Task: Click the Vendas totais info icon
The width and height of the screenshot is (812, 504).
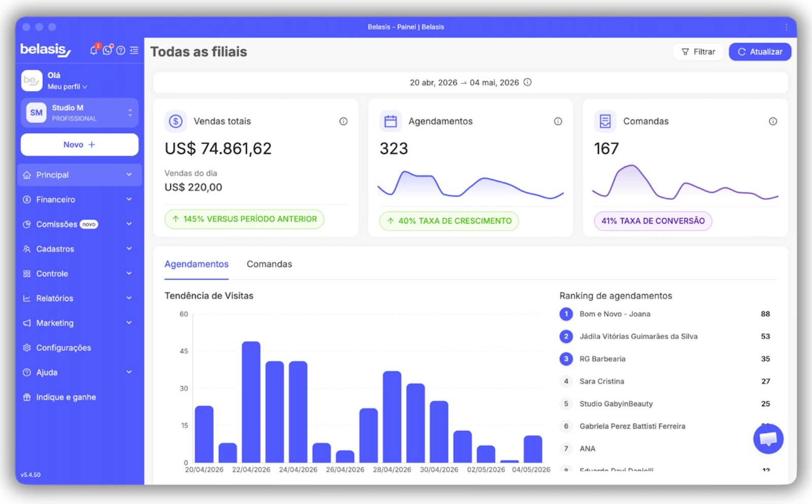Action: coord(344,121)
